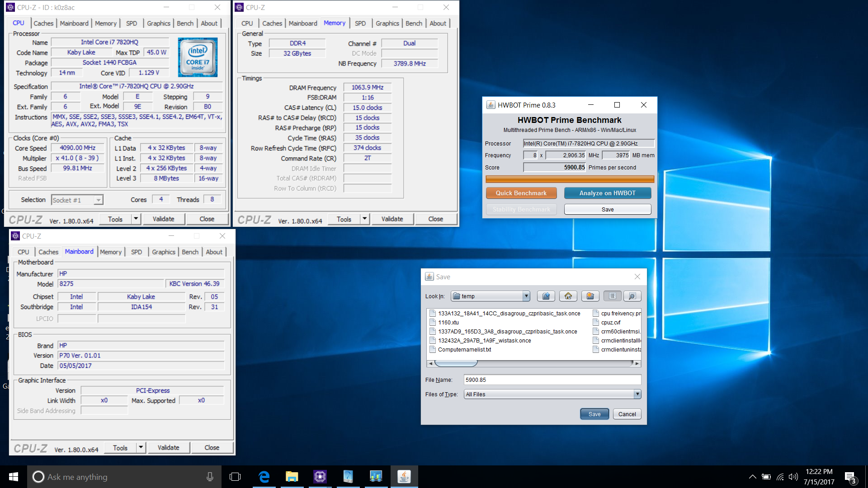The image size is (868, 488).
Task: Confirm Save in the Save dialog
Action: click(x=594, y=414)
